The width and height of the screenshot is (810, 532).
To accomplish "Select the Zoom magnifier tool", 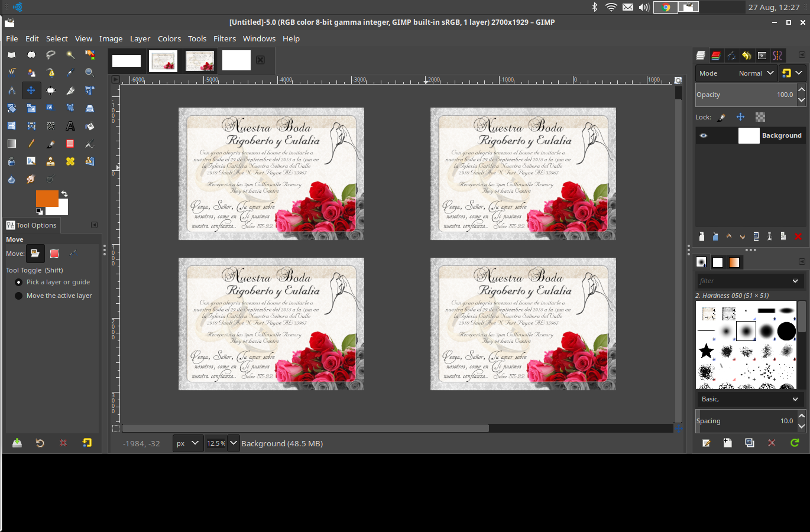I will pos(90,73).
